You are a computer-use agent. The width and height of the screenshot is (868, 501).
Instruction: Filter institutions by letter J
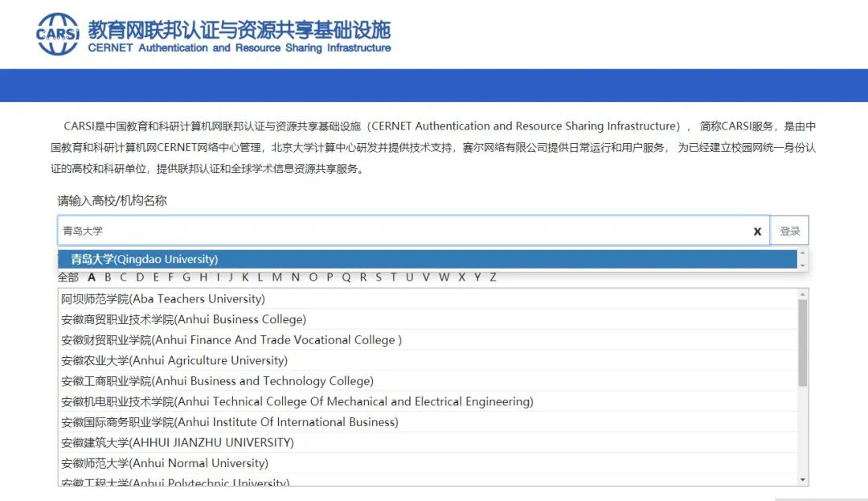pos(231,277)
